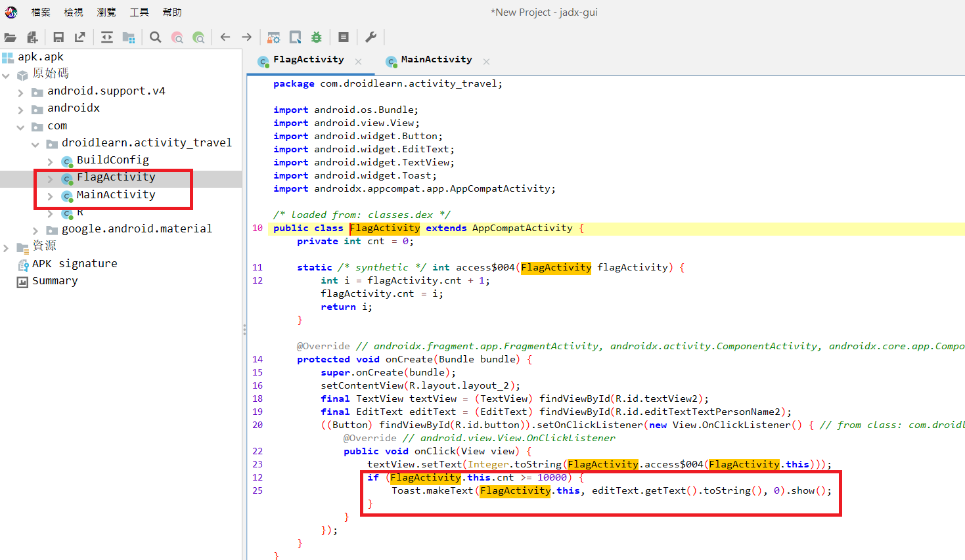Click the class icon on FlagActivity tab
Screen dimensions: 965x560
point(263,62)
